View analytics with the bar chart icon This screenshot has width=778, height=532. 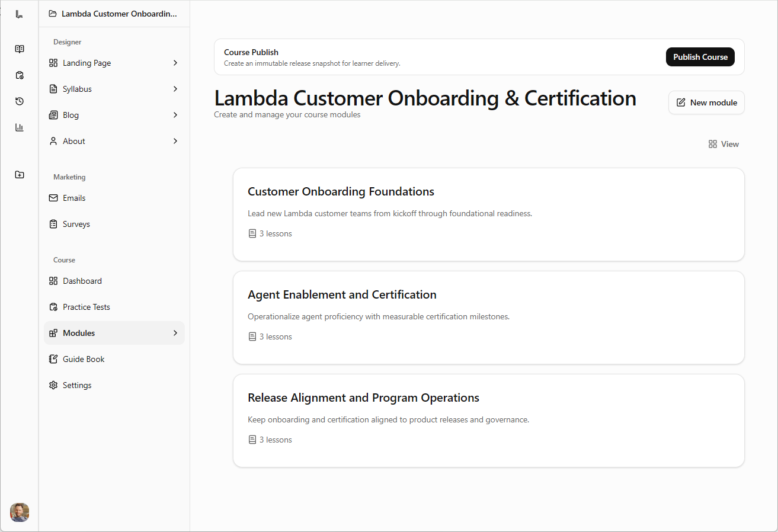pos(19,127)
